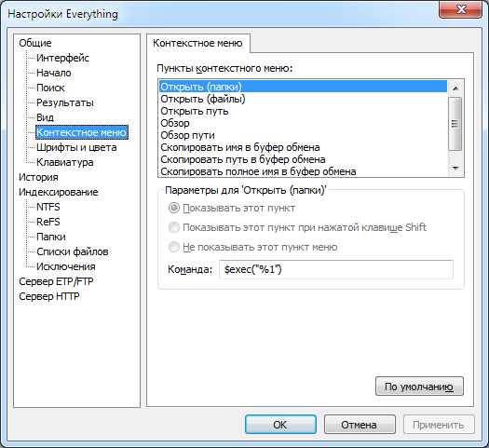Open the 'Вид' settings page
This screenshot has height=448, width=489.
coord(46,117)
